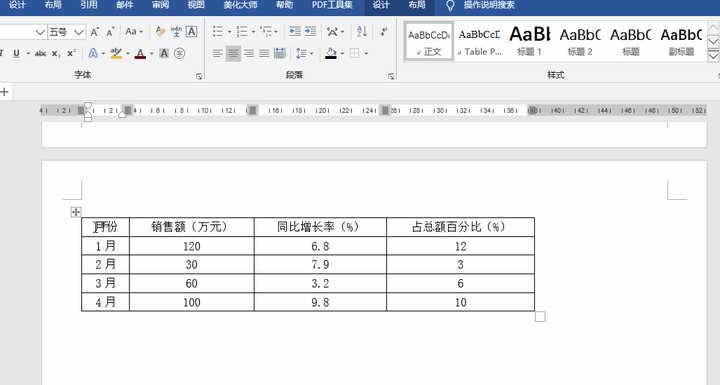Apply the 标题 1 style
Image resolution: width=720 pixels, height=385 pixels.
(x=530, y=41)
